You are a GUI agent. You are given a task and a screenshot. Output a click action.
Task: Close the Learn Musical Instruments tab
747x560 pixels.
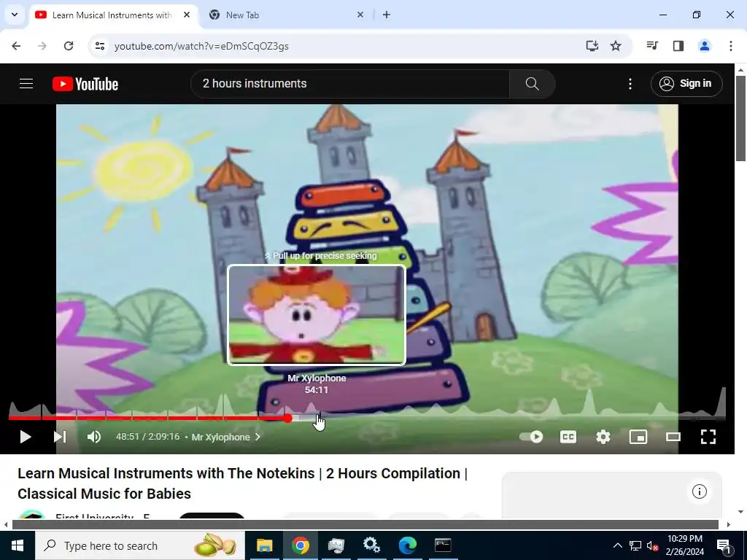point(187,15)
